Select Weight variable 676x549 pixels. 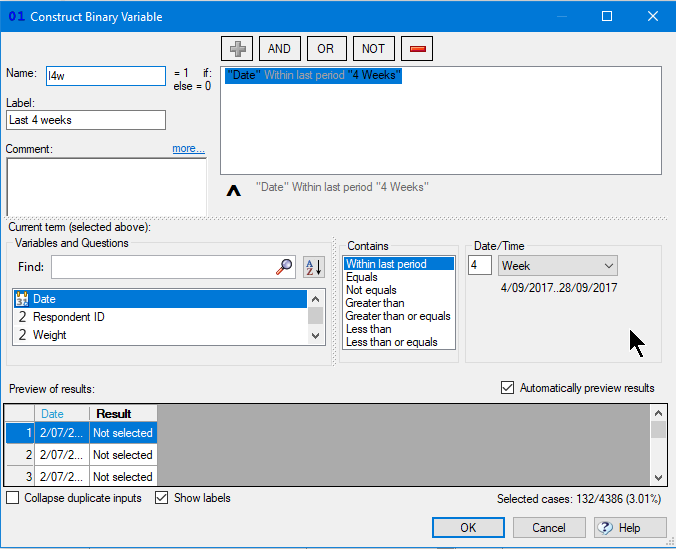pos(160,335)
